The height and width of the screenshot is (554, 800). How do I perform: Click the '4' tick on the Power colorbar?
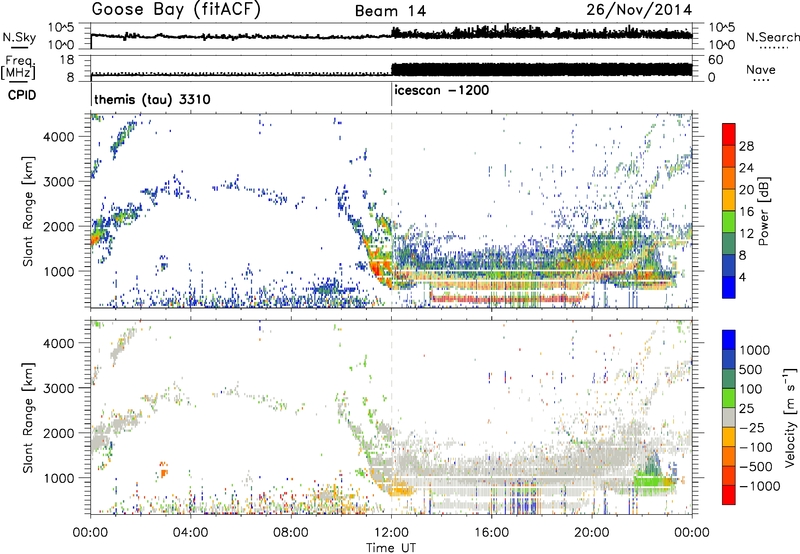(742, 277)
